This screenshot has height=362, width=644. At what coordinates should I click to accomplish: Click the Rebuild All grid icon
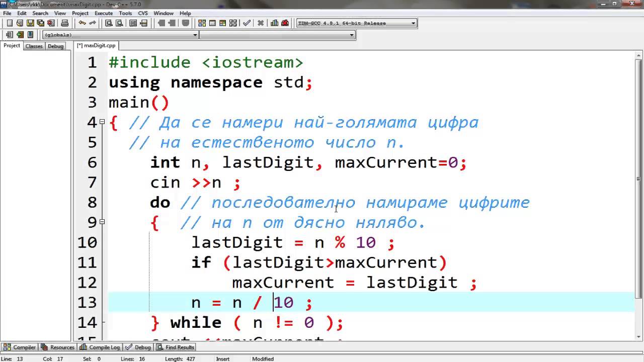coord(233,23)
